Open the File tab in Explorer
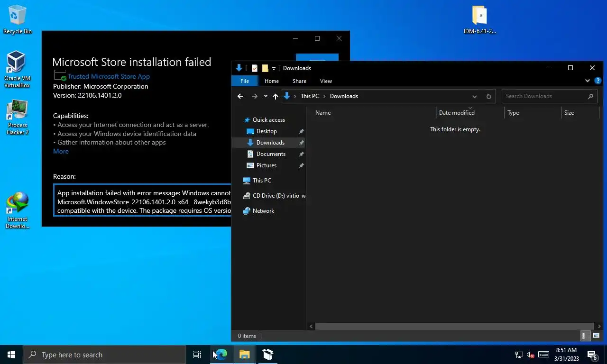The height and width of the screenshot is (364, 607). (245, 81)
